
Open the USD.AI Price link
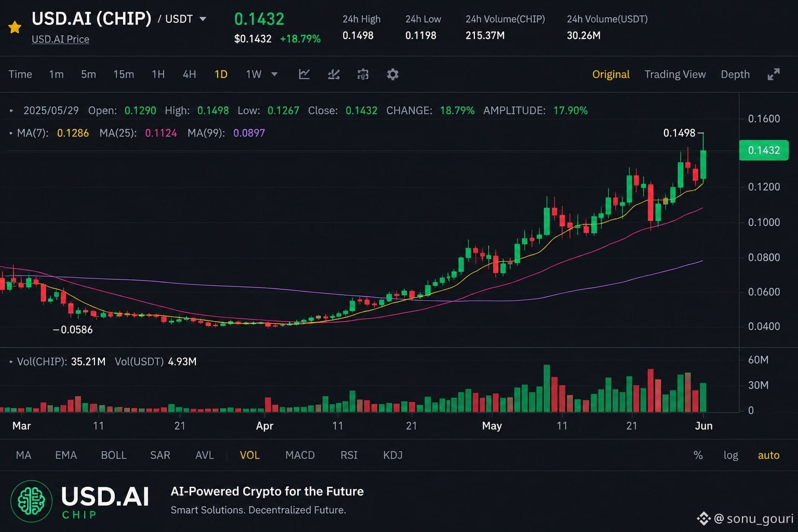coord(60,39)
